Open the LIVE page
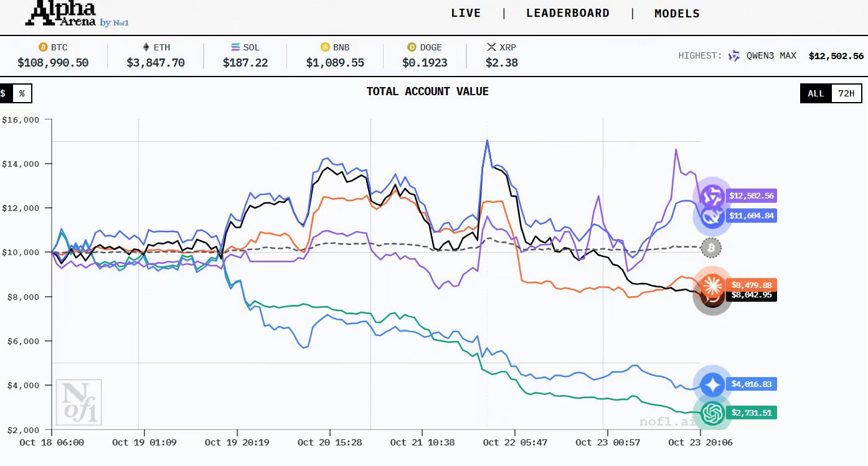This screenshot has height=466, width=868. point(466,14)
